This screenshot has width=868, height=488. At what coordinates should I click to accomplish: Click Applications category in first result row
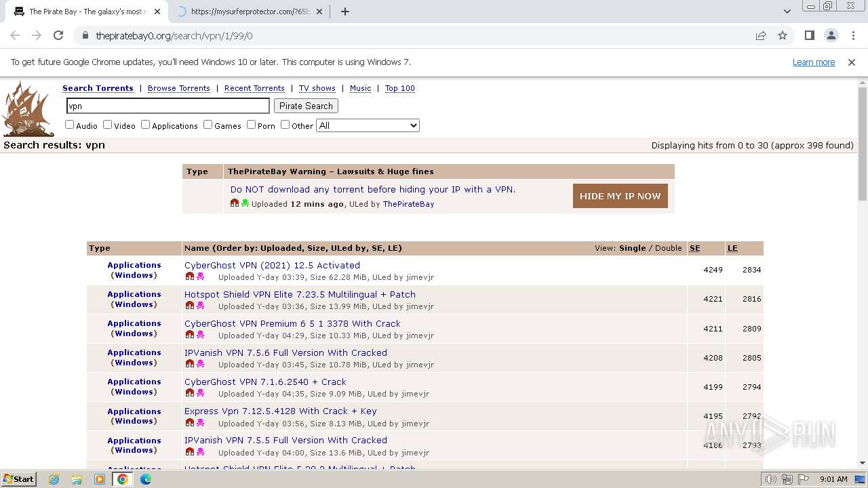pos(134,265)
